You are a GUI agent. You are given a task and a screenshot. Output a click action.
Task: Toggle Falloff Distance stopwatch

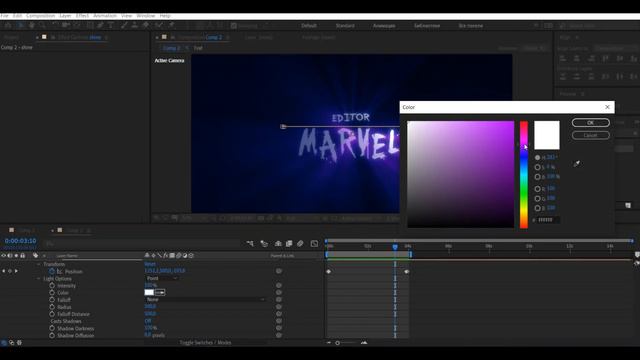[x=52, y=314]
